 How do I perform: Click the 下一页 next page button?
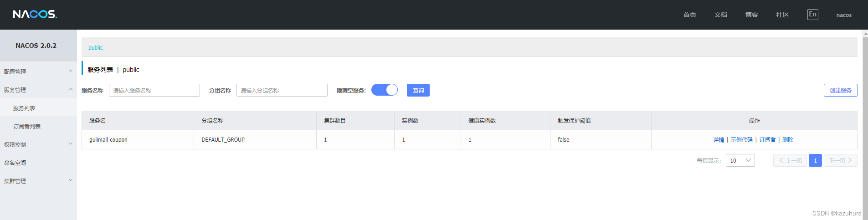pyautogui.click(x=840, y=160)
